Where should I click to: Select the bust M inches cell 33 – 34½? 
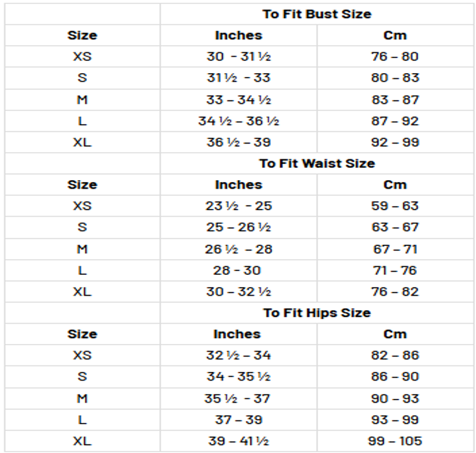click(239, 100)
